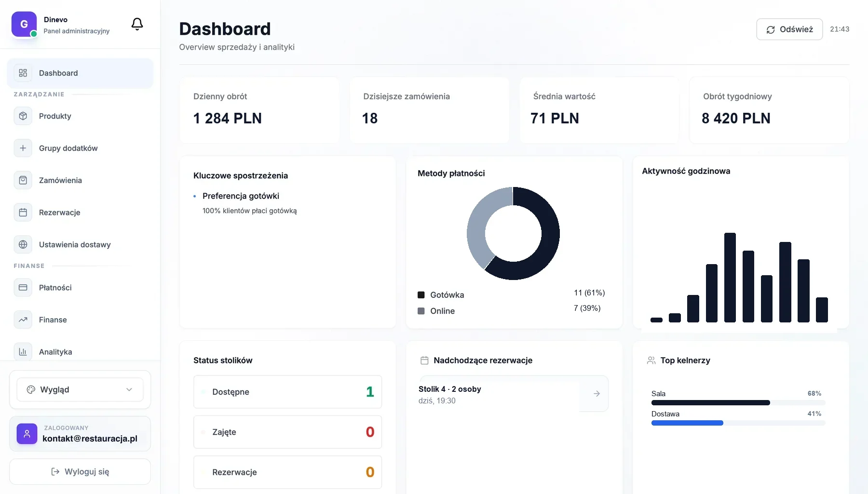The width and height of the screenshot is (868, 494).
Task: Click the purple logged-in user icon
Action: 27,434
